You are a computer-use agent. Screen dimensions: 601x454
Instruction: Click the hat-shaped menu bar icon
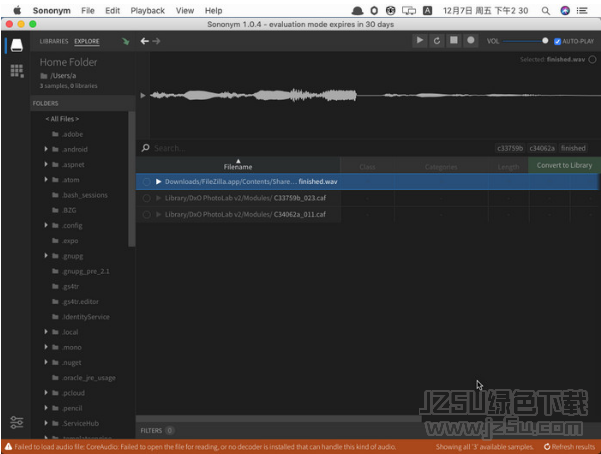click(357, 11)
